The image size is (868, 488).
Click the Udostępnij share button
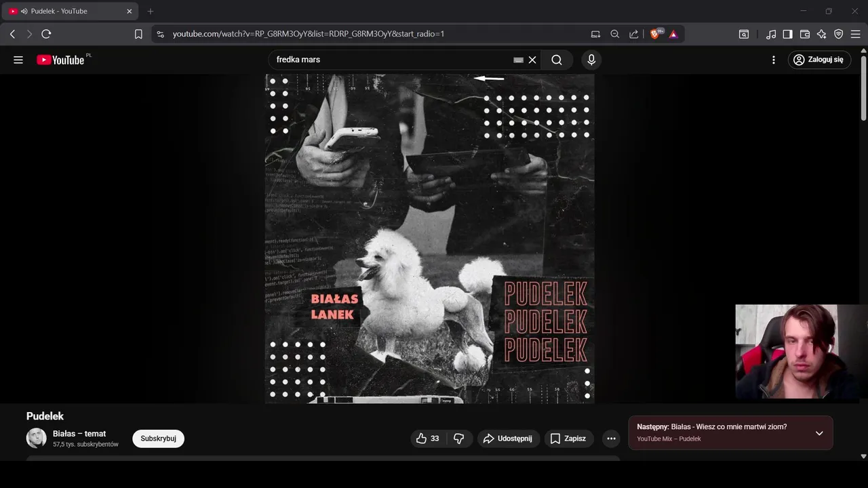click(509, 439)
